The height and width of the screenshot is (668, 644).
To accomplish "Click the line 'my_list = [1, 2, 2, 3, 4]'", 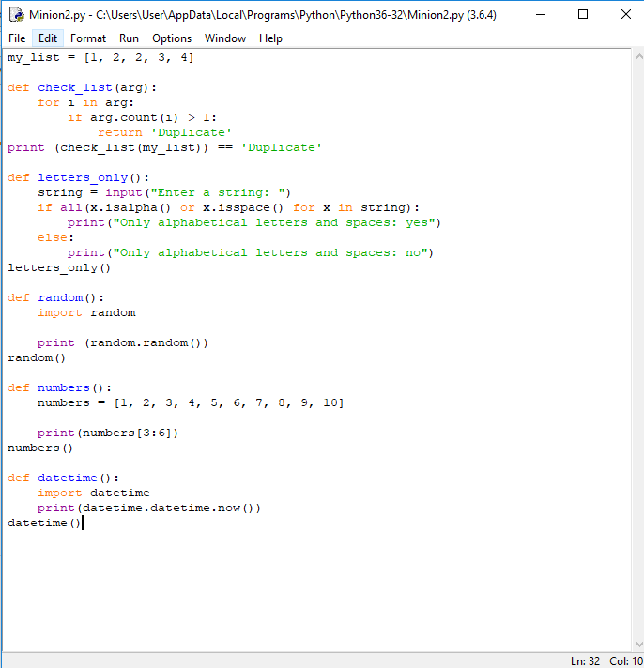I will pyautogui.click(x=100, y=57).
